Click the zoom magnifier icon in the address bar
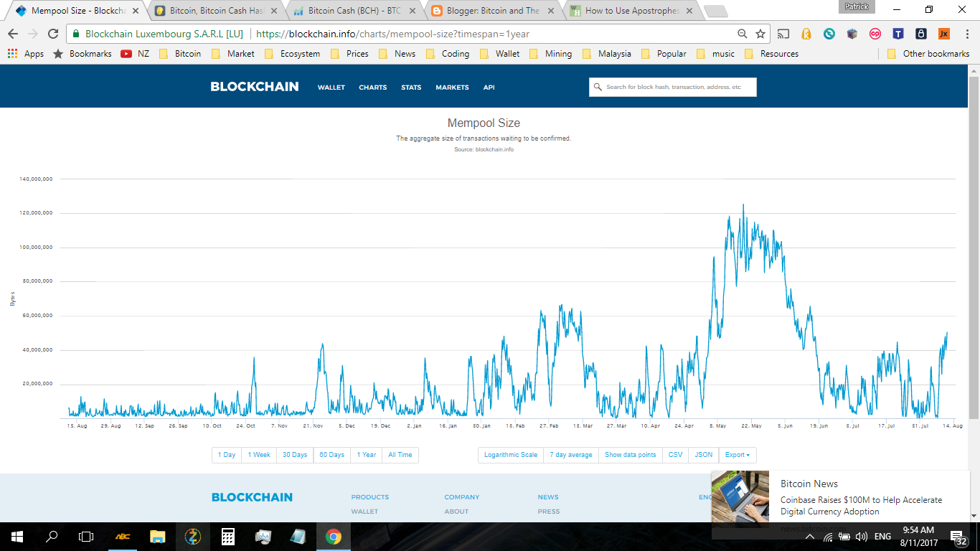980x551 pixels. pyautogui.click(x=743, y=34)
